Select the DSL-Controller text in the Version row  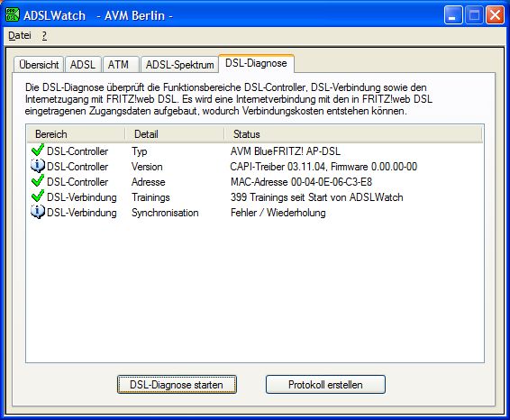(77, 167)
